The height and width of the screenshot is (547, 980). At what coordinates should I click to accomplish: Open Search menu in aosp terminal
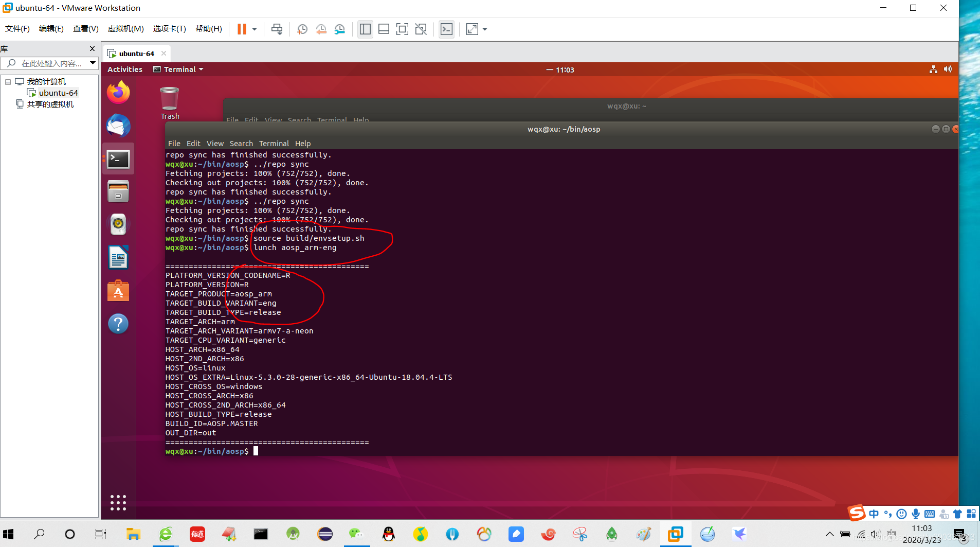pyautogui.click(x=241, y=144)
